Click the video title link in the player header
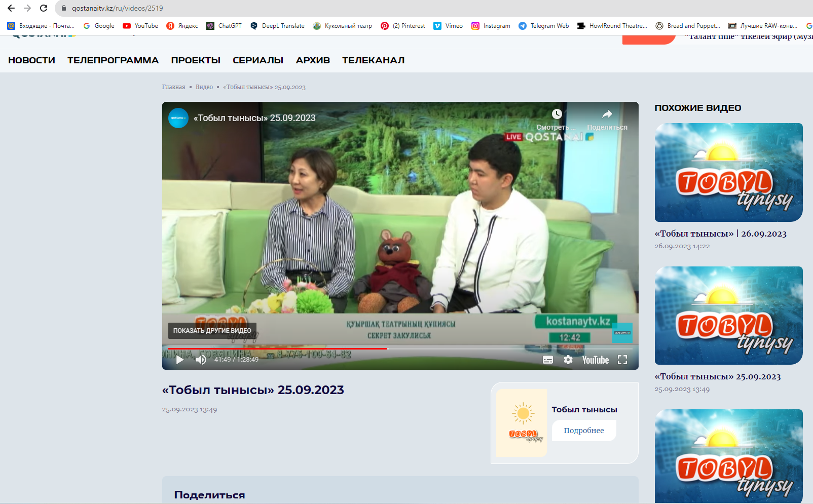Image resolution: width=813 pixels, height=504 pixels. (254, 118)
